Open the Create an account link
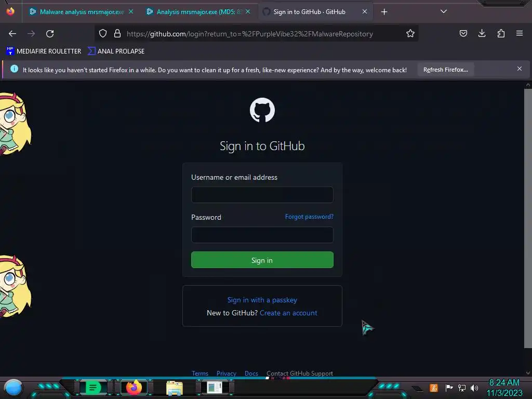Viewport: 532px width, 399px height. (288, 313)
